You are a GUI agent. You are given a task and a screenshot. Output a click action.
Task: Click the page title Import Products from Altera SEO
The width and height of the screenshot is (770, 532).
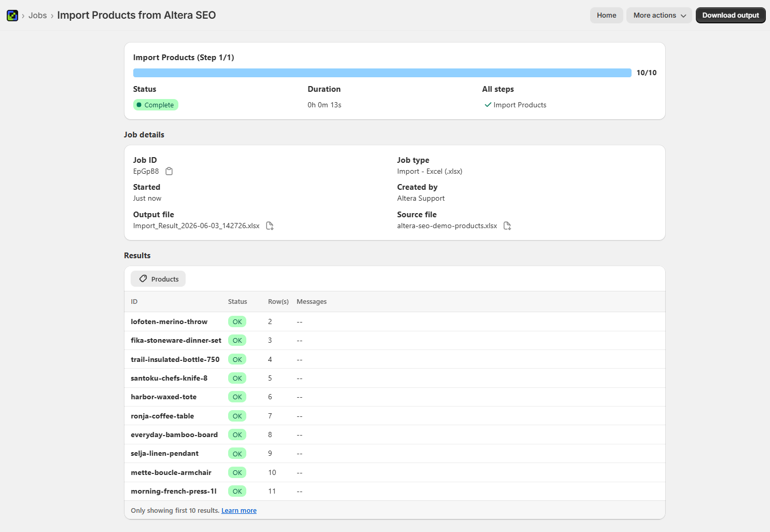[x=136, y=16]
